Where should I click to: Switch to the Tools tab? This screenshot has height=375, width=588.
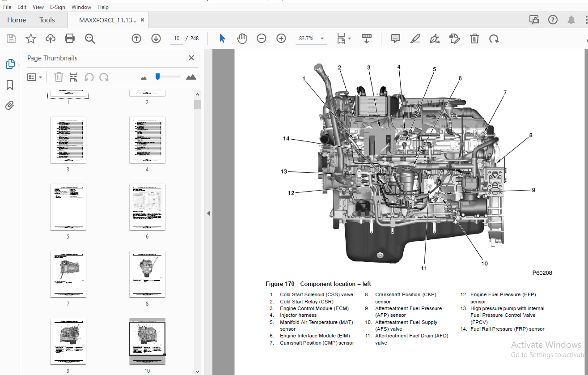pyautogui.click(x=47, y=20)
